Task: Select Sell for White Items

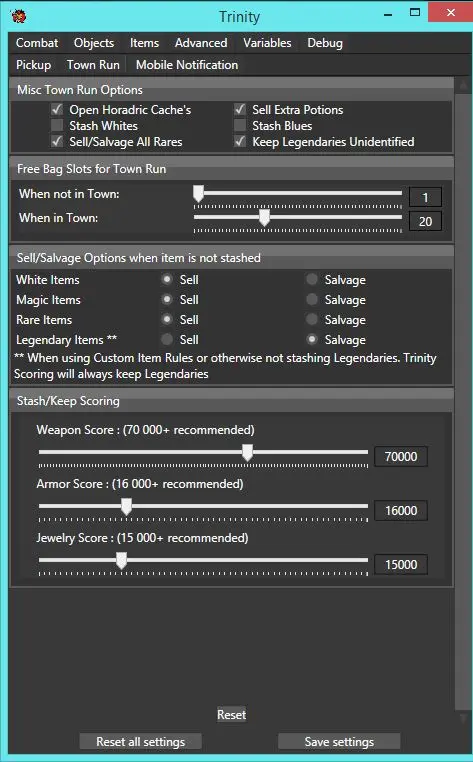Action: pyautogui.click(x=167, y=279)
